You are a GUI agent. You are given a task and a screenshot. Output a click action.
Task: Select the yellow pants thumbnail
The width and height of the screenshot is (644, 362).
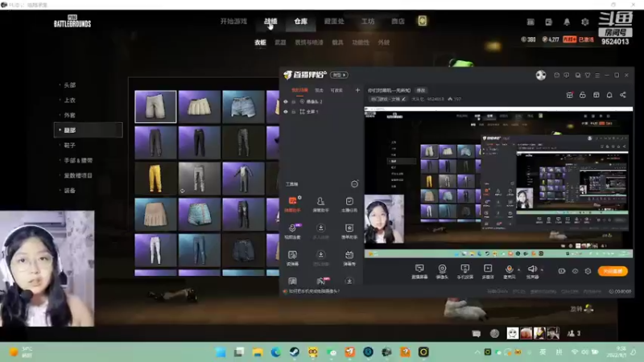click(x=155, y=179)
